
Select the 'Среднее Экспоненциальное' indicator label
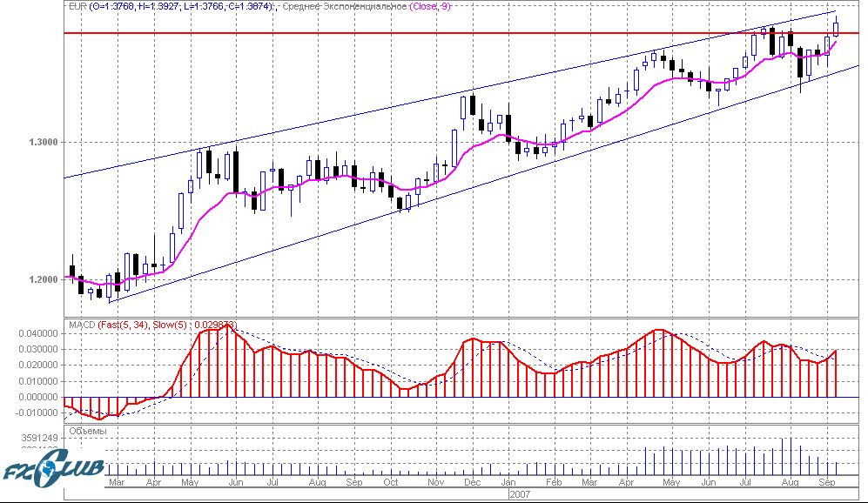[x=344, y=7]
